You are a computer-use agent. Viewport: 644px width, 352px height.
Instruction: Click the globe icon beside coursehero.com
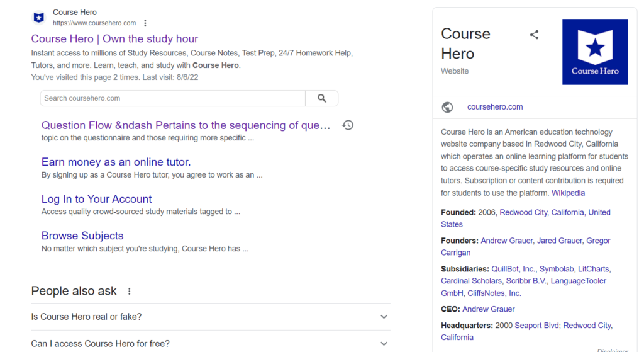(x=447, y=107)
